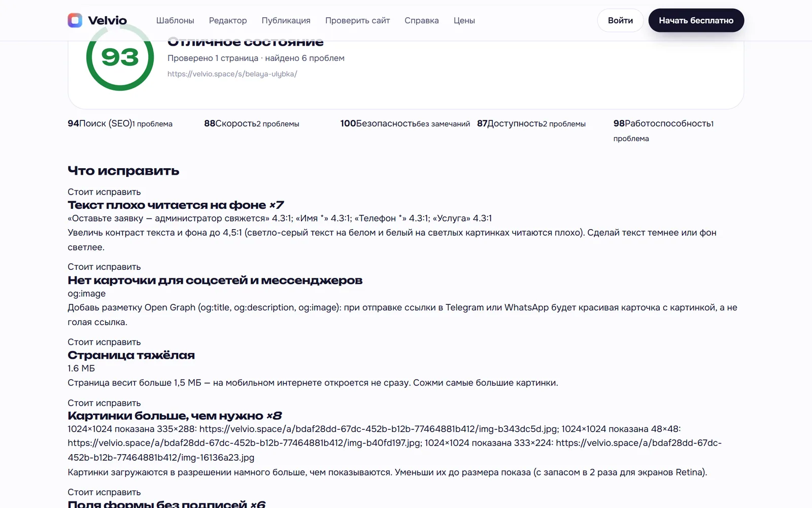Viewport: 812px width, 508px height.
Task: Click image URL ending img-16136a23.jpg
Action: click(394, 450)
